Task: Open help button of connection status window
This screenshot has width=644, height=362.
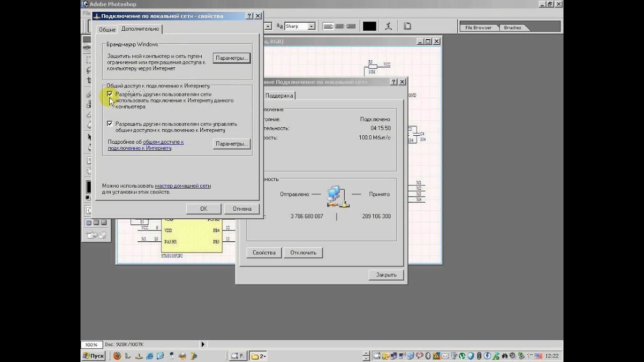Action: point(394,82)
